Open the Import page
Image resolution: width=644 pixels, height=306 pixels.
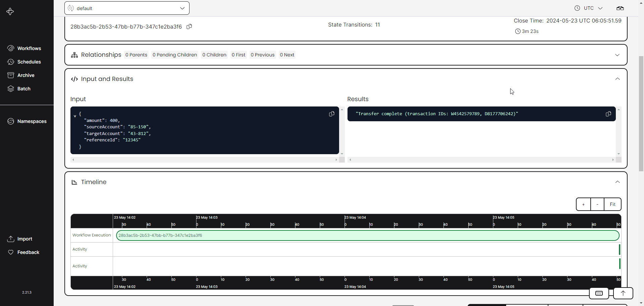coord(24,239)
